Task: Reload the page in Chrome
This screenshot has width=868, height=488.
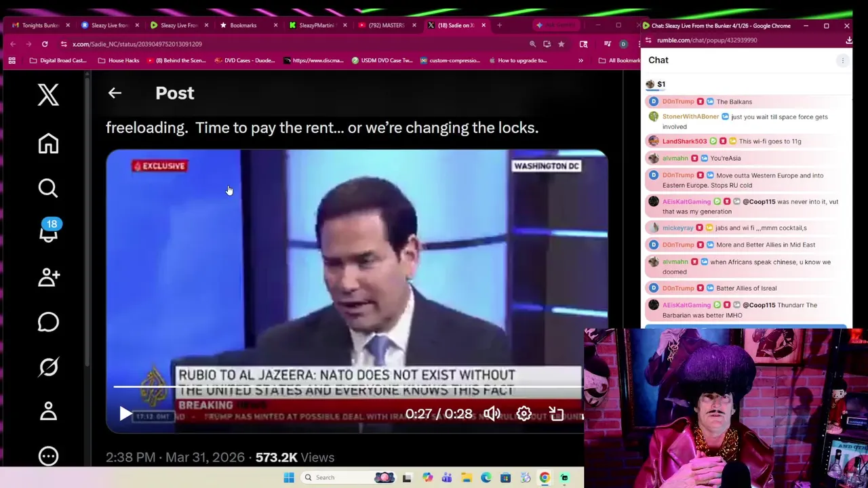Action: click(45, 44)
